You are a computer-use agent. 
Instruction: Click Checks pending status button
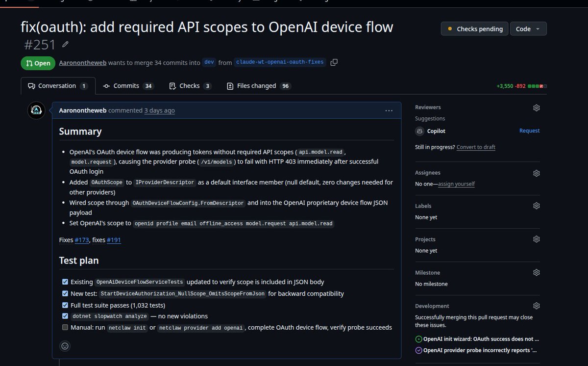pyautogui.click(x=475, y=29)
